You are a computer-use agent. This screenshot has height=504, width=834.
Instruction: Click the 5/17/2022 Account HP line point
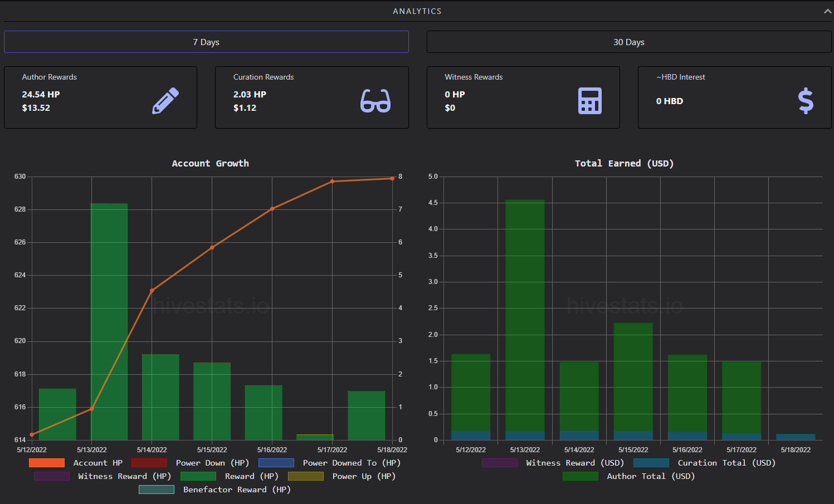[x=333, y=182]
